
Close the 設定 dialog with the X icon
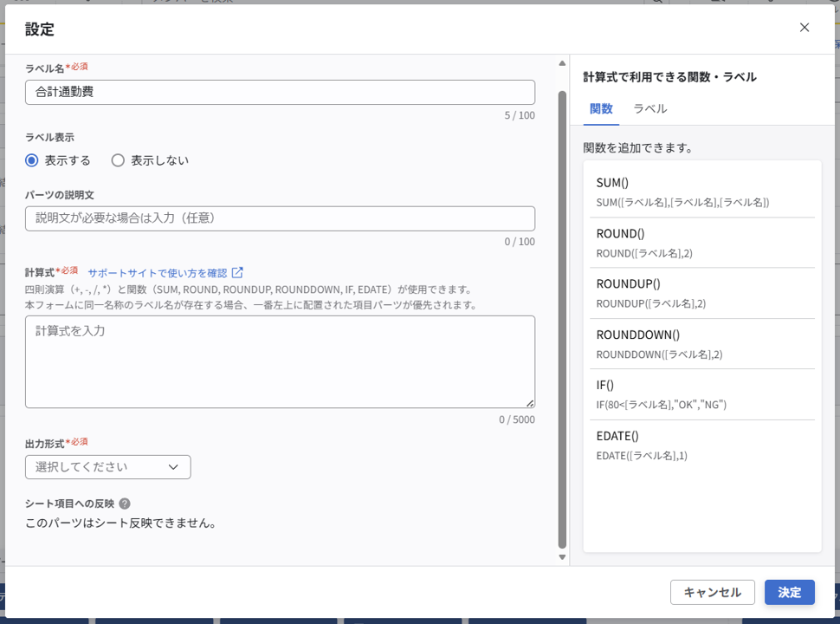804,28
